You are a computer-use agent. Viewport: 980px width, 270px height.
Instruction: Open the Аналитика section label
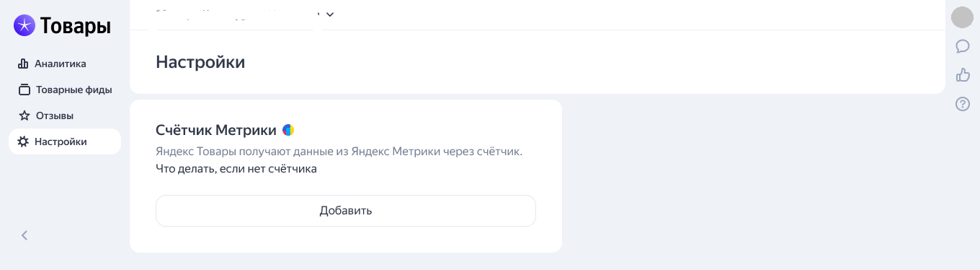pos(61,64)
